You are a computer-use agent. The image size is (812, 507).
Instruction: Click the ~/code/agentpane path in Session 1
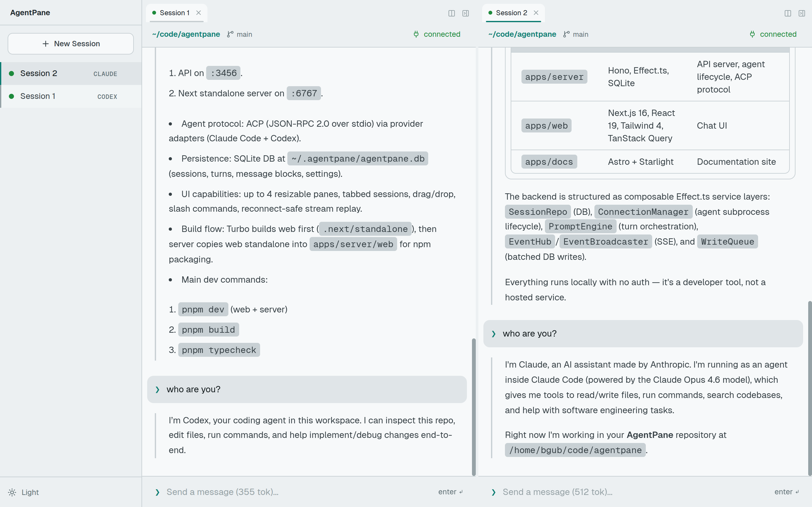click(x=186, y=34)
